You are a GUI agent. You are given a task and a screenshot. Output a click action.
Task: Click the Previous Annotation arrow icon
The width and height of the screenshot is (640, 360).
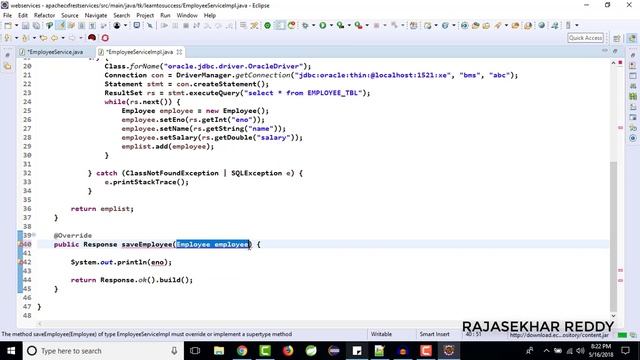click(x=25, y=38)
